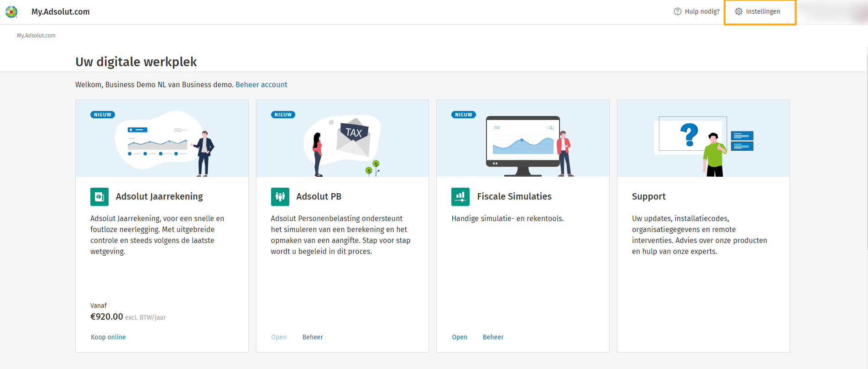Click the Adsolut Personenbelasting description text

click(x=340, y=235)
